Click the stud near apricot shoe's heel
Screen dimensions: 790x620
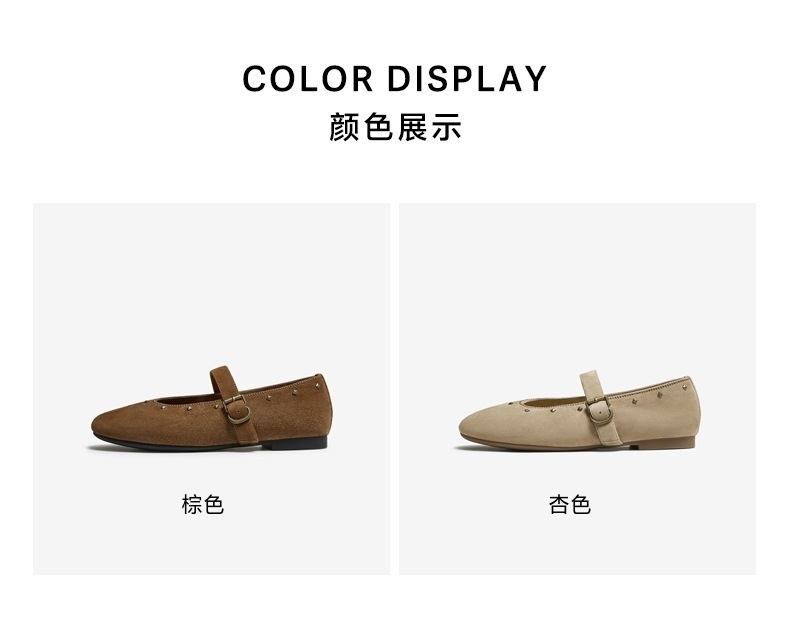click(685, 388)
